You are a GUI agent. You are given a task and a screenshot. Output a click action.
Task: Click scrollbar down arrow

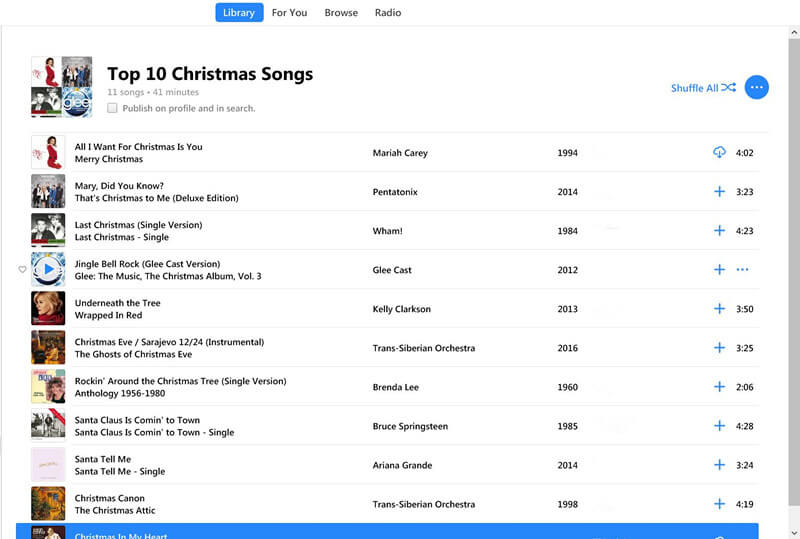[794, 533]
